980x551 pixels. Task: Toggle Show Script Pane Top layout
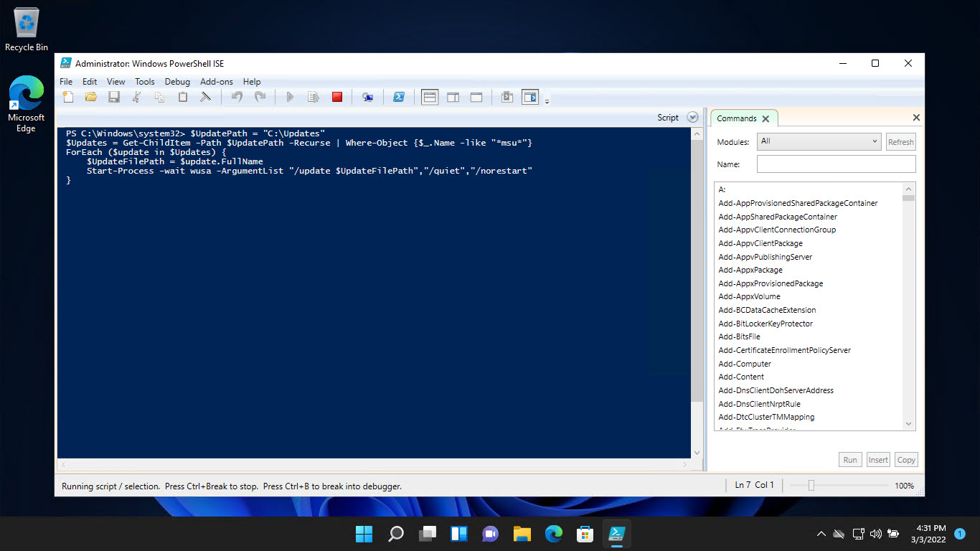pos(429,96)
